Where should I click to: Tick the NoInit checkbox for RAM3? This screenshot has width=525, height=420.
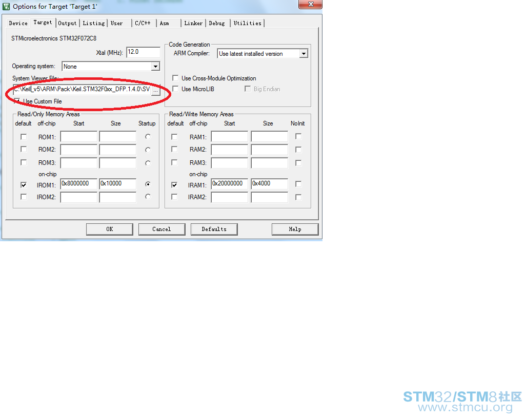click(298, 163)
